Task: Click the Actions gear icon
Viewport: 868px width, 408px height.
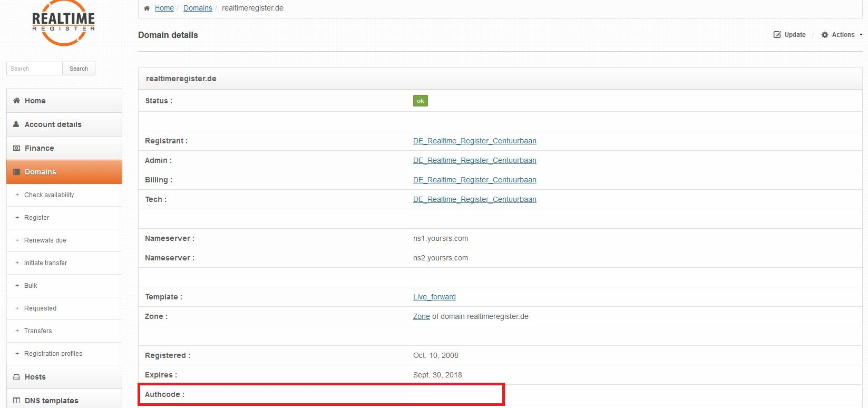Action: pos(825,35)
